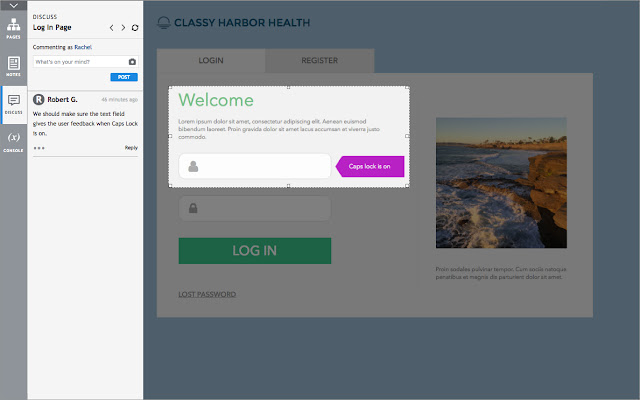Go to next page arrow
Screen dimensions: 640x400
(x=123, y=28)
